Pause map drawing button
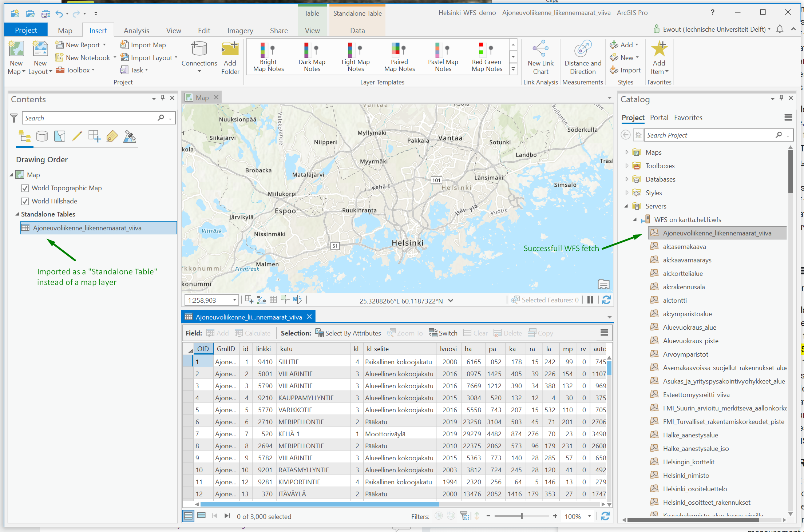The width and height of the screenshot is (804, 532). pyautogui.click(x=590, y=300)
